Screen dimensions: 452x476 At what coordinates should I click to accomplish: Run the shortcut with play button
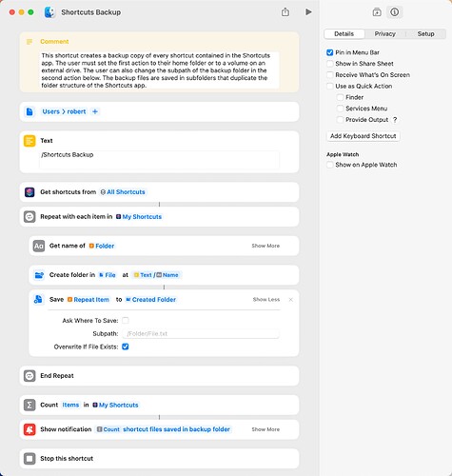tap(308, 12)
